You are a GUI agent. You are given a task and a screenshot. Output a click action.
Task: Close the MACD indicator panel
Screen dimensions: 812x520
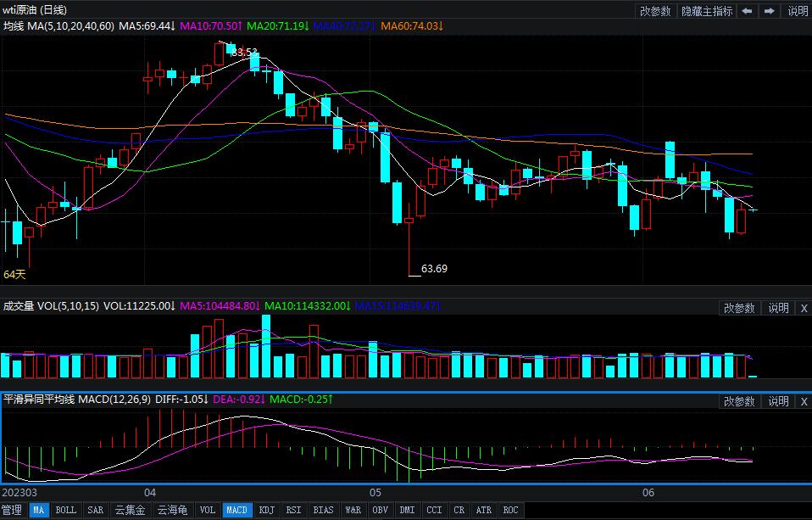tap(804, 401)
